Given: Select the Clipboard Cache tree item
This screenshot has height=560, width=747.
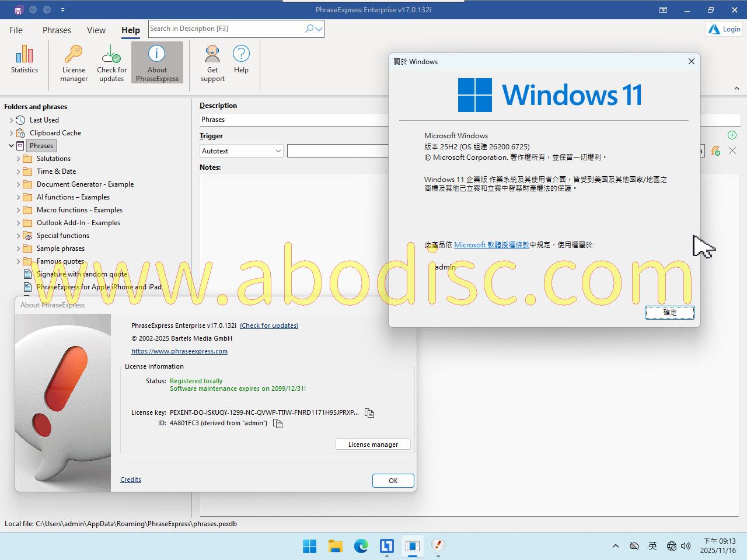Looking at the screenshot, I should pyautogui.click(x=55, y=133).
